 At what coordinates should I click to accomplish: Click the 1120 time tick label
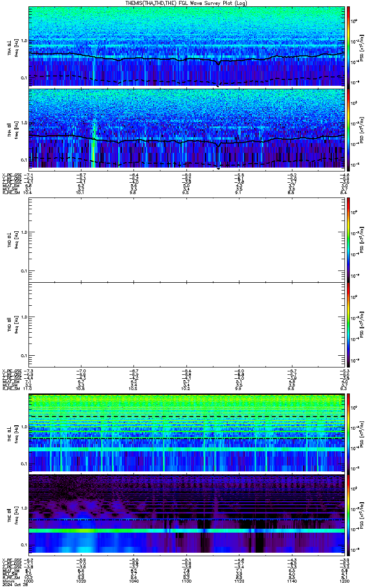(239, 581)
